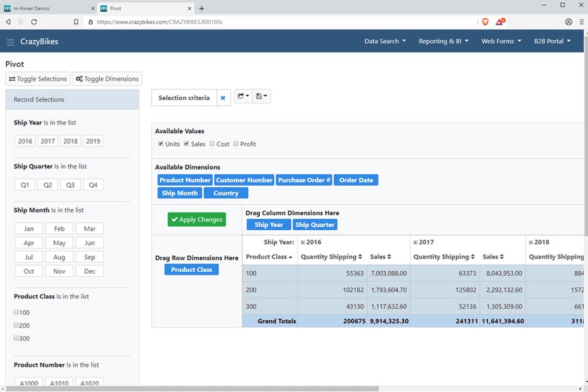
Task: Open browser profile icon
Action: click(568, 22)
